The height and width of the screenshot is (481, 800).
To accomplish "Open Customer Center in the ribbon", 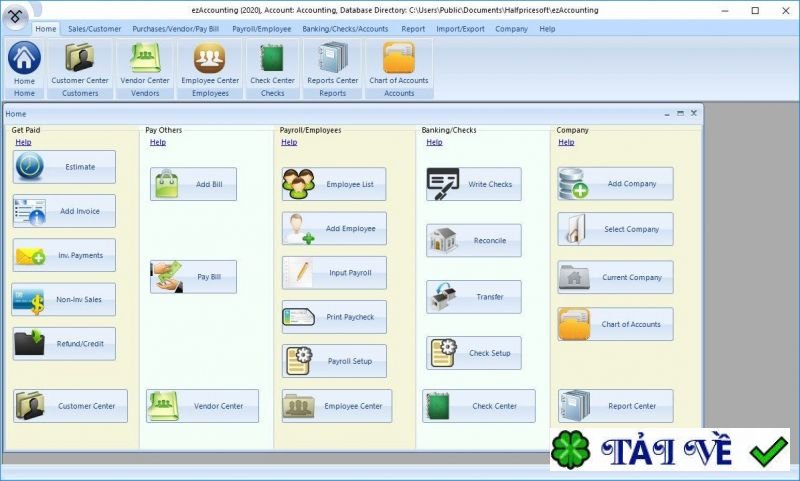I will 80,64.
